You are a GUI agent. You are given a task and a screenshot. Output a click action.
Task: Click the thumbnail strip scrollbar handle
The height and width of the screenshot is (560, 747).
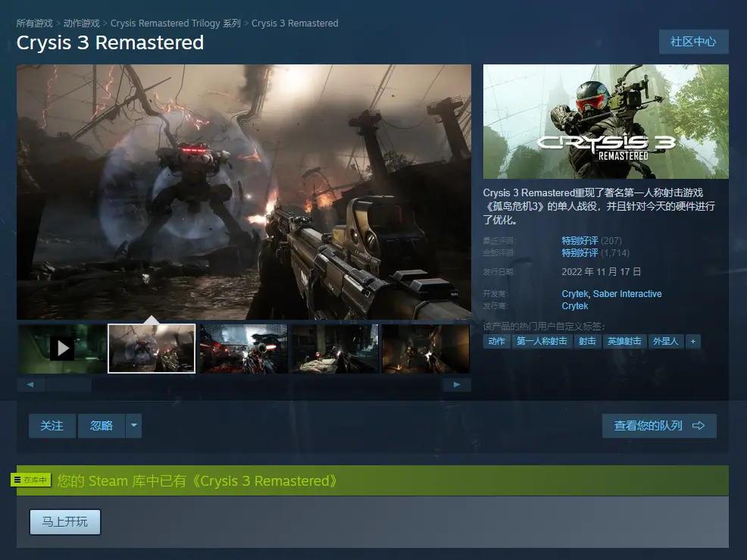click(x=69, y=385)
